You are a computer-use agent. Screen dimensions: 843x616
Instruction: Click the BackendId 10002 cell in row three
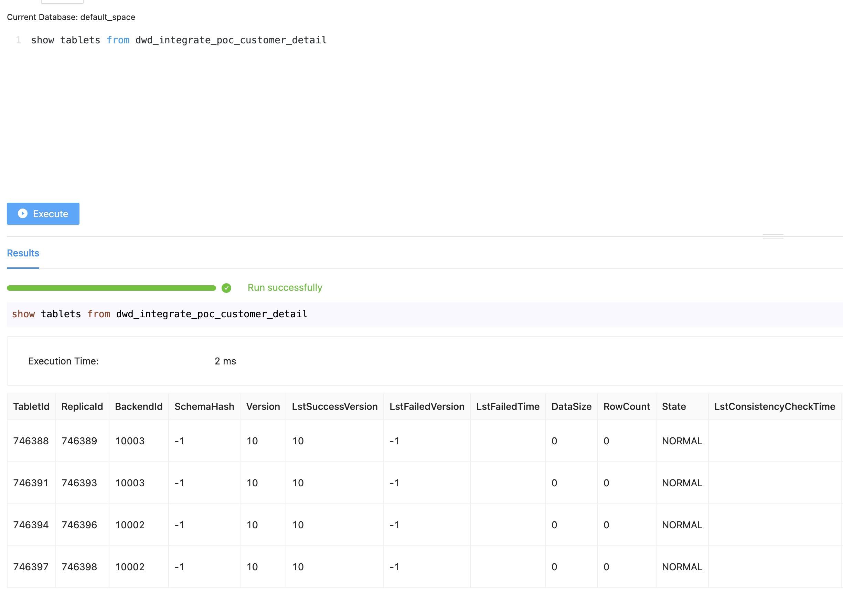point(130,525)
